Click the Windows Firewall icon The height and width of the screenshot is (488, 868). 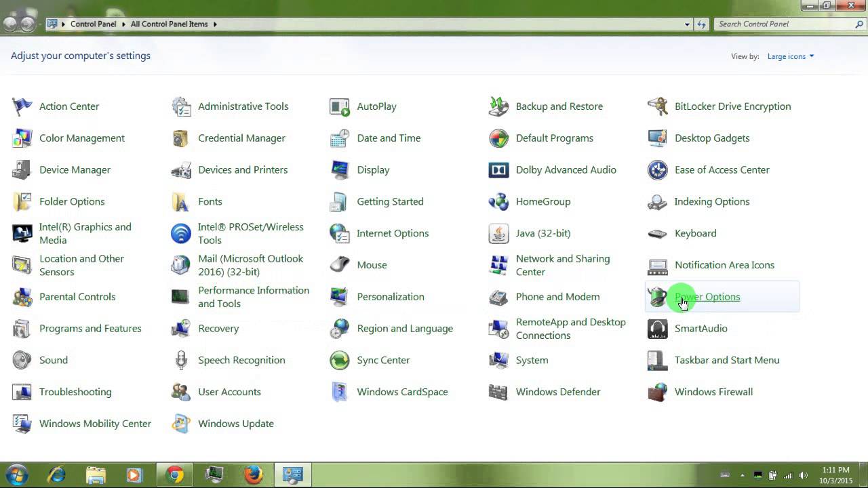(657, 392)
